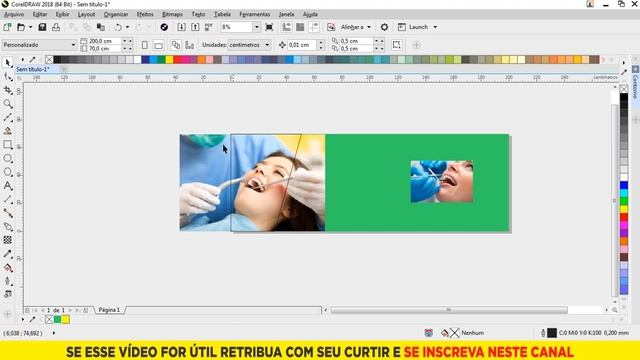Click the Import icon

pyautogui.click(x=182, y=27)
